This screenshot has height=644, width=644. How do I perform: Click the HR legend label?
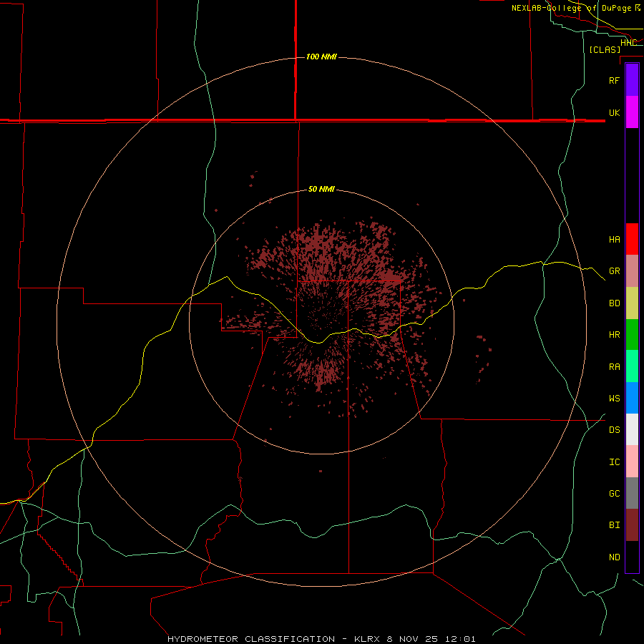click(614, 335)
